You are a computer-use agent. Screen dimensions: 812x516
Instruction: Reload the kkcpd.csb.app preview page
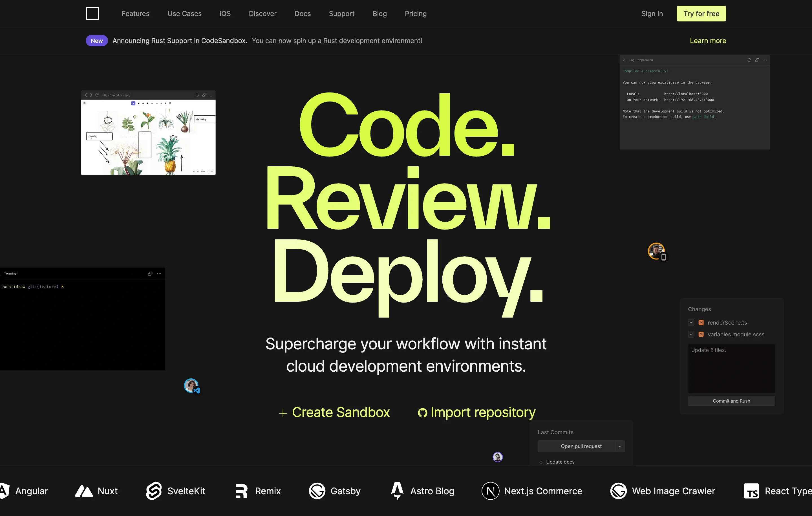97,95
